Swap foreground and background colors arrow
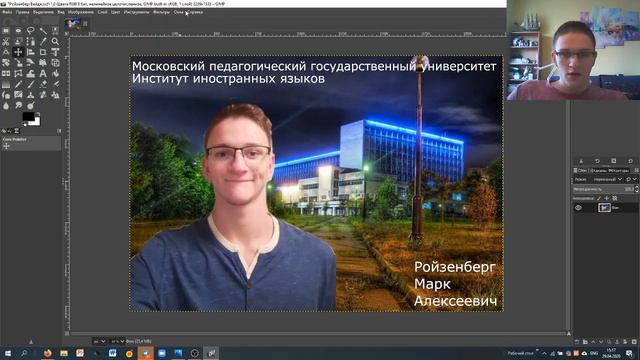This screenshot has width=640, height=360. tap(38, 114)
